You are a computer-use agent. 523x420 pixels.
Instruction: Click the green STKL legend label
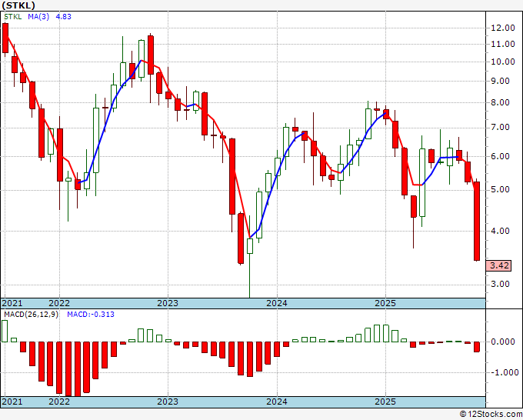pos(12,17)
